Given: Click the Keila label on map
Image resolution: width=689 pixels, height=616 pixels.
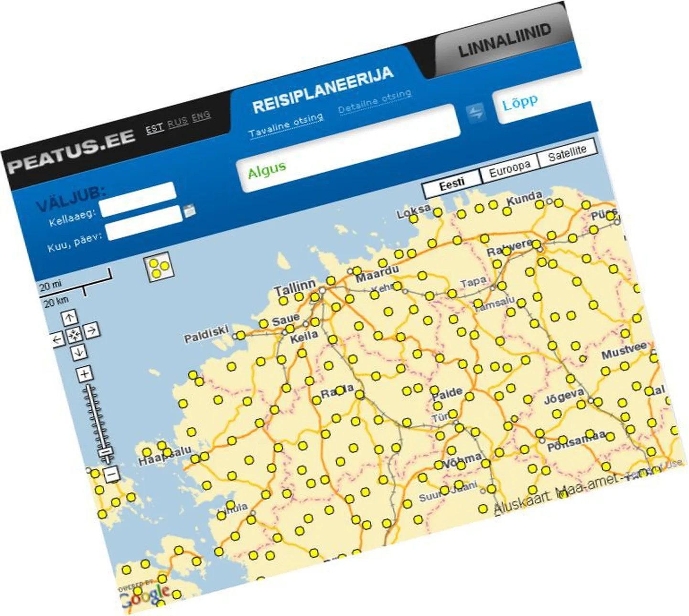Looking at the screenshot, I should click(x=304, y=337).
